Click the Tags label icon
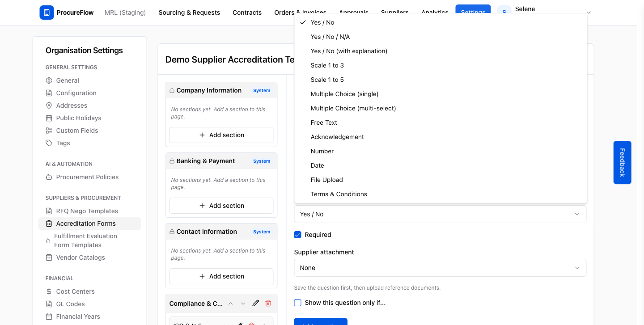This screenshot has width=644, height=325. point(49,143)
